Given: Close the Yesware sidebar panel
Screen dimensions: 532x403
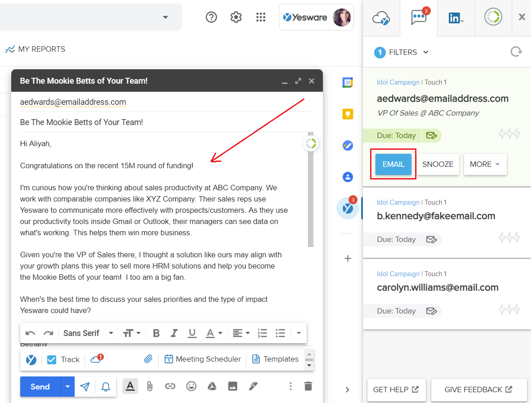Looking at the screenshot, I should tap(522, 17).
